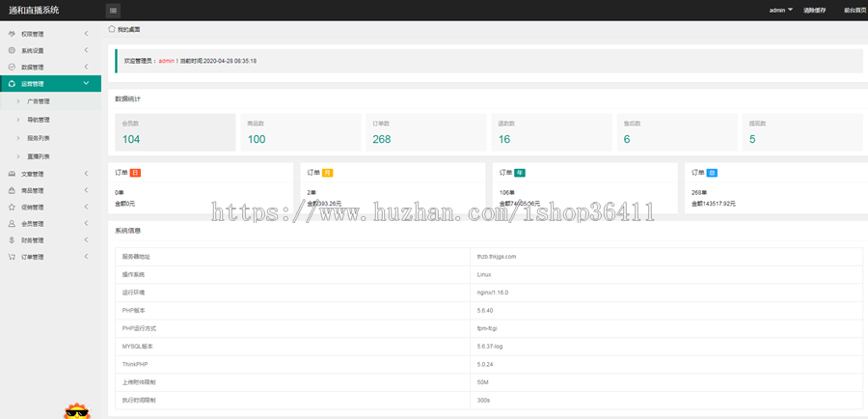Screen dimensions: 868x419
Task: Expand the 促销管理 chevron
Action: pos(87,208)
